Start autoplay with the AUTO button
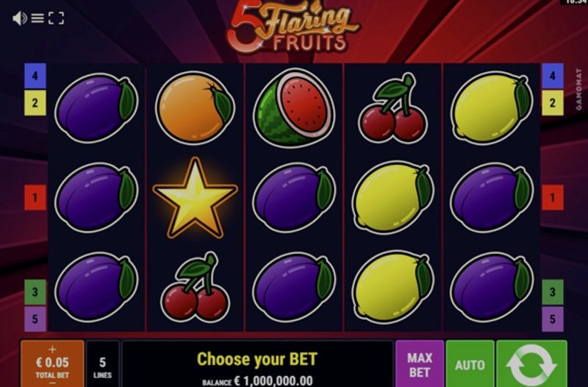This screenshot has width=588, height=387. (470, 364)
